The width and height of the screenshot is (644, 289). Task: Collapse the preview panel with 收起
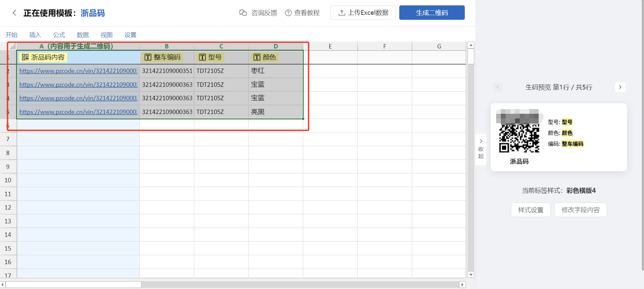tap(481, 149)
